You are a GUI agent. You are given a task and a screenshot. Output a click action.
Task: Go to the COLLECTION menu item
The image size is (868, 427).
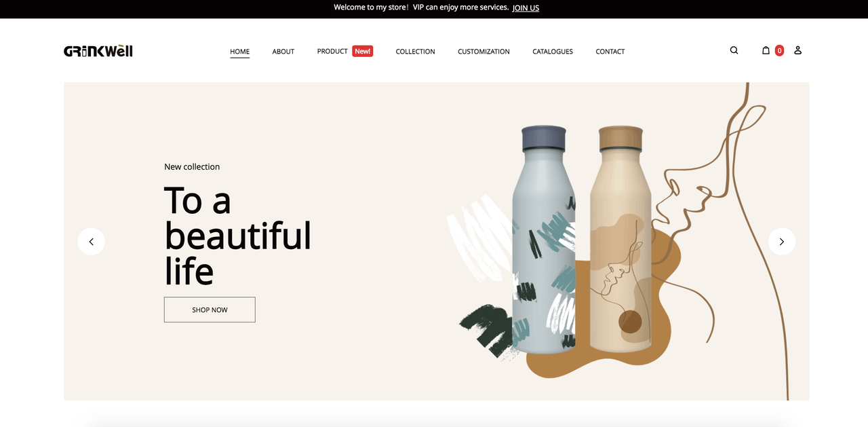(x=416, y=52)
